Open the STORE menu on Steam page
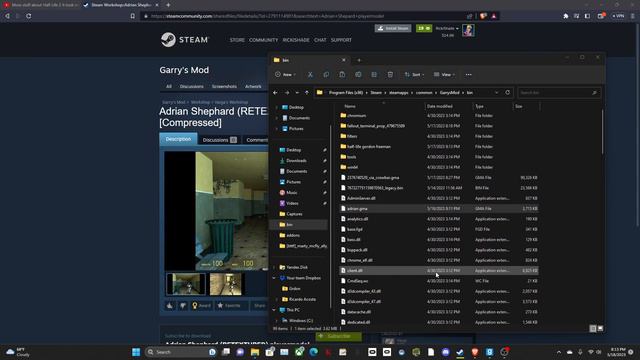 (237, 40)
